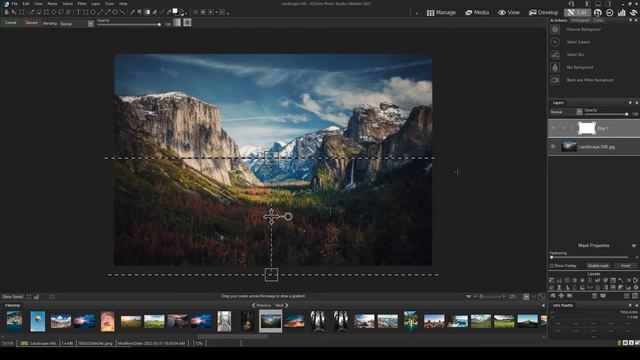
Task: Toggle visibility of the top mask layer
Action: [x=553, y=128]
